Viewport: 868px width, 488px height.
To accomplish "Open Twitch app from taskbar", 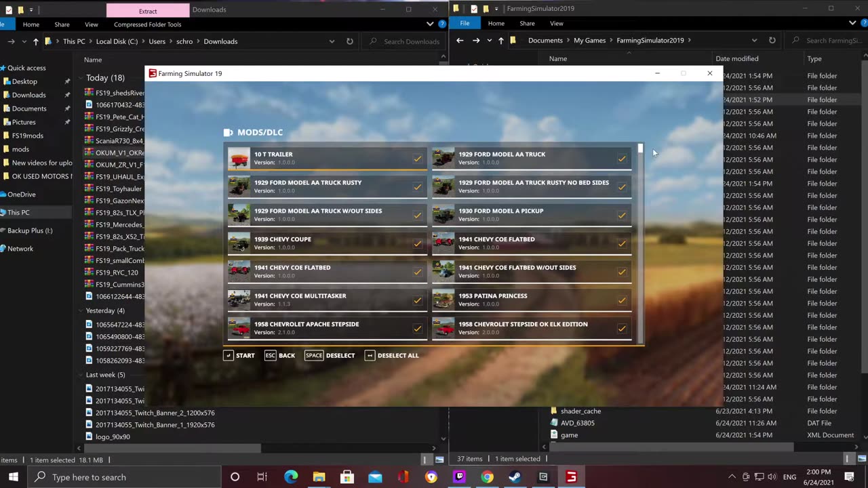I will pos(459,477).
